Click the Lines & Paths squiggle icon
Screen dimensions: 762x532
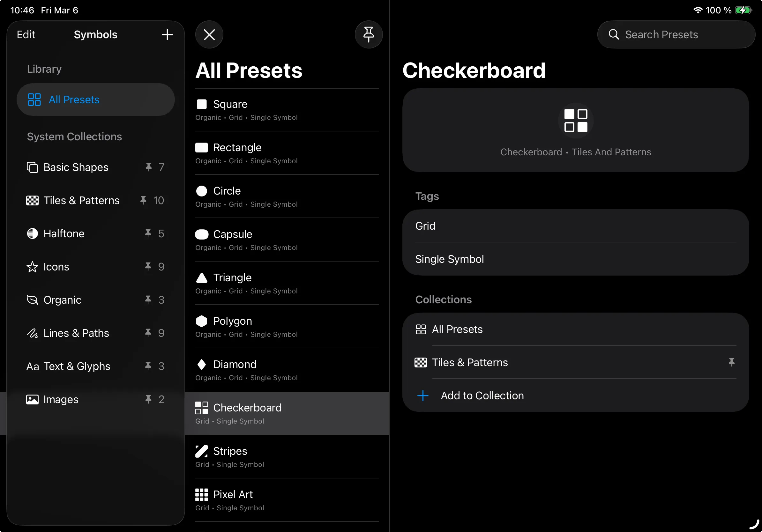coord(32,333)
